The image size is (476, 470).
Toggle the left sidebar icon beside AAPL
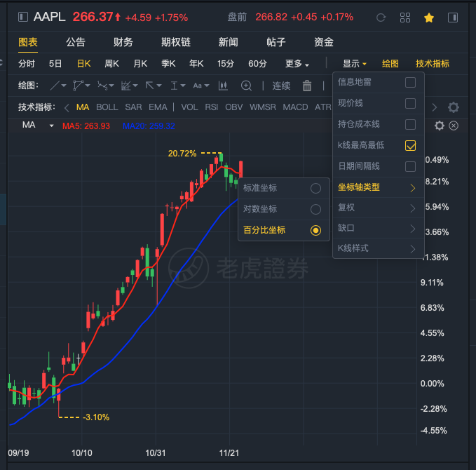(23, 17)
